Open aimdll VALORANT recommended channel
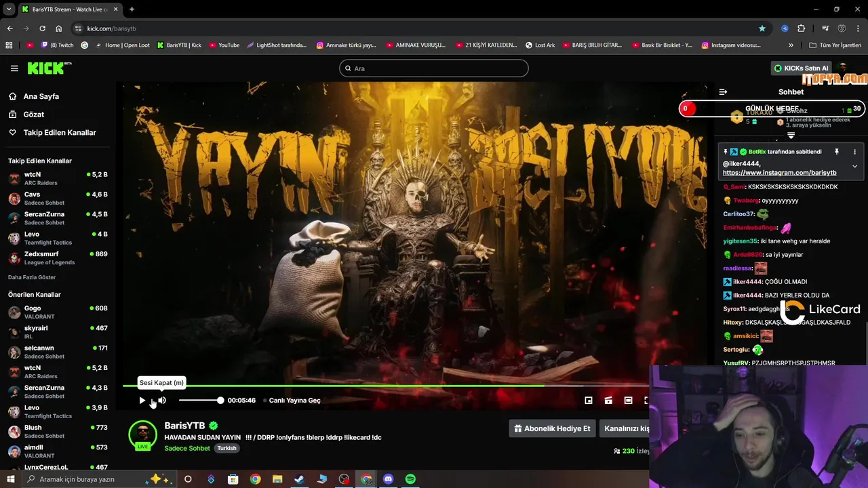The image size is (868, 488). pyautogui.click(x=58, y=451)
